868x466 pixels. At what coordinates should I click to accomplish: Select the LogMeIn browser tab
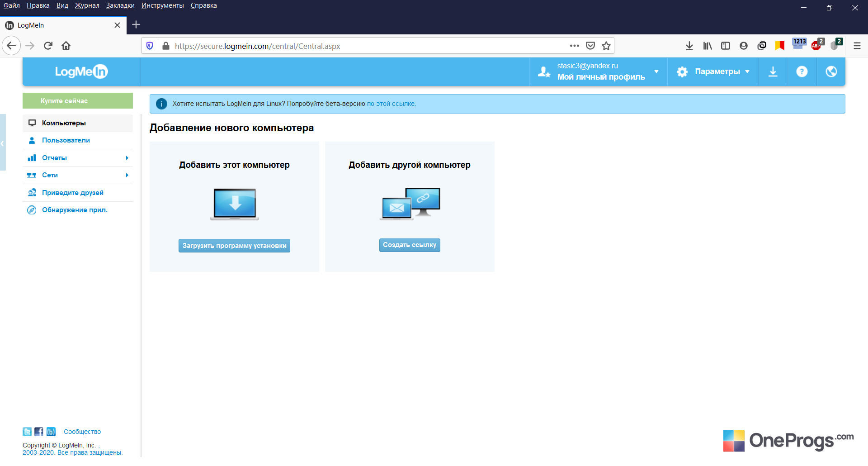[63, 25]
